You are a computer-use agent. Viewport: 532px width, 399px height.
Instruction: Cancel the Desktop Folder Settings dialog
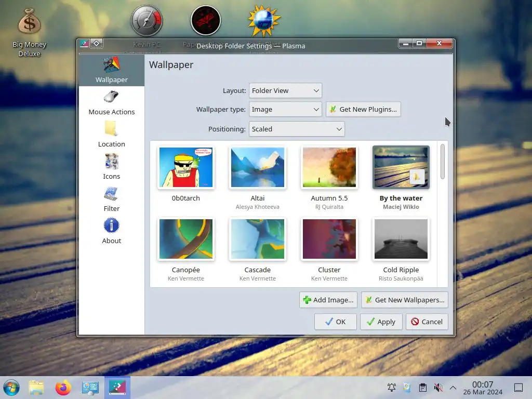[x=427, y=322]
